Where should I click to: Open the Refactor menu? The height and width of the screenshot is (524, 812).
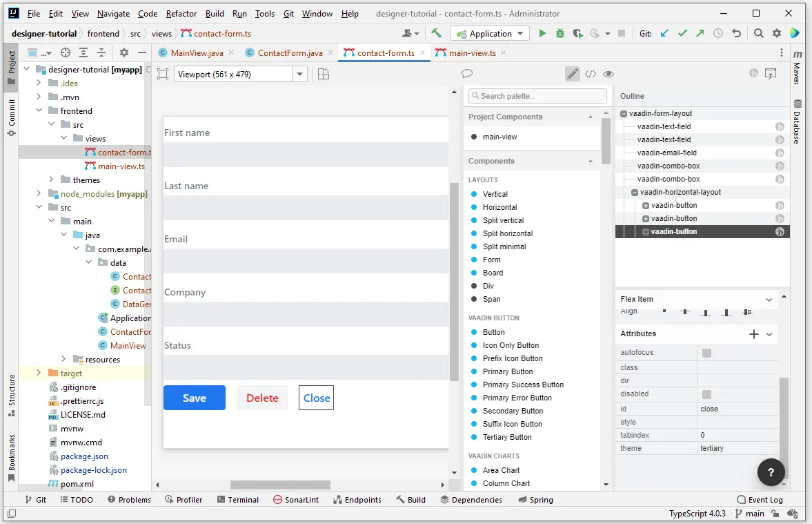click(181, 13)
